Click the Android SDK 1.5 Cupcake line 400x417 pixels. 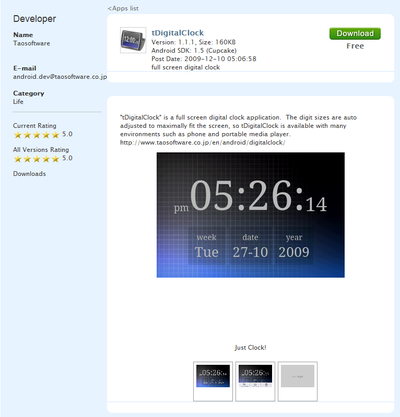194,50
